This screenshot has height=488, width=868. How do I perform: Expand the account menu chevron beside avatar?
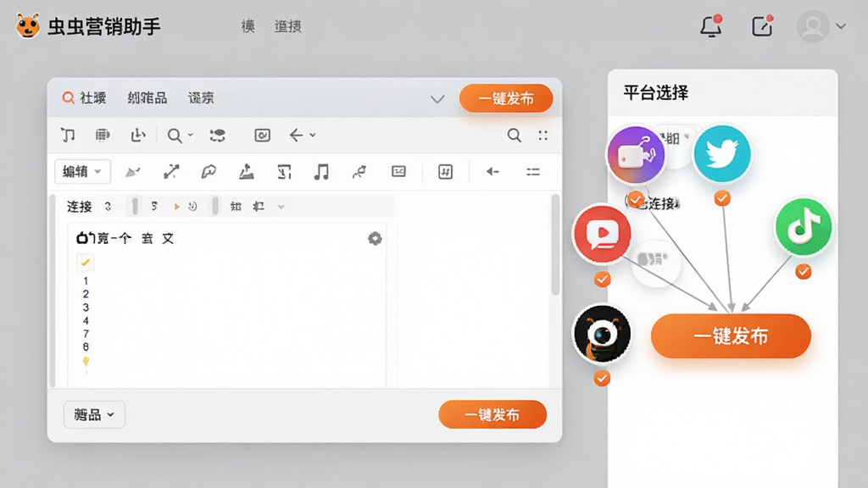tap(841, 26)
